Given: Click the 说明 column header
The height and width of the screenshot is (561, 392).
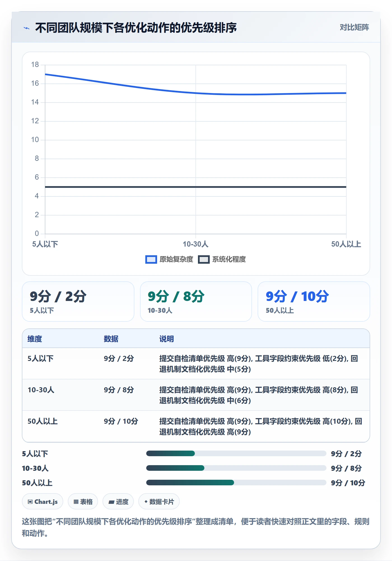Looking at the screenshot, I should click(167, 339).
